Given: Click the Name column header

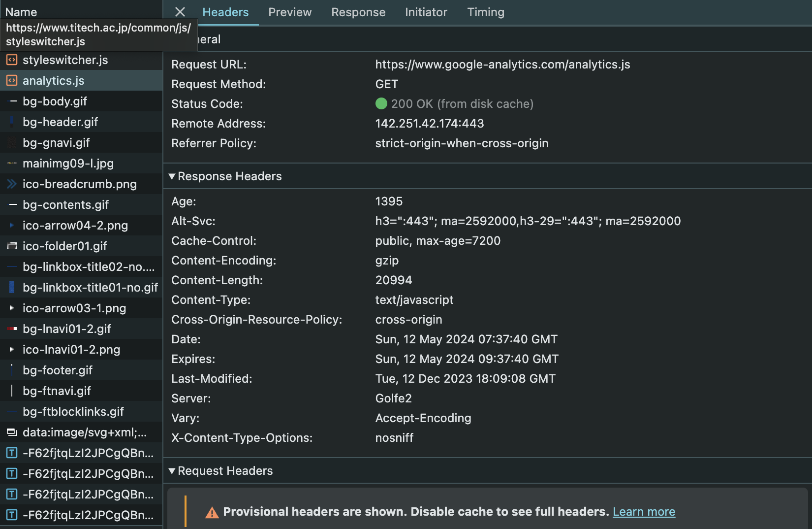Looking at the screenshot, I should pos(21,12).
